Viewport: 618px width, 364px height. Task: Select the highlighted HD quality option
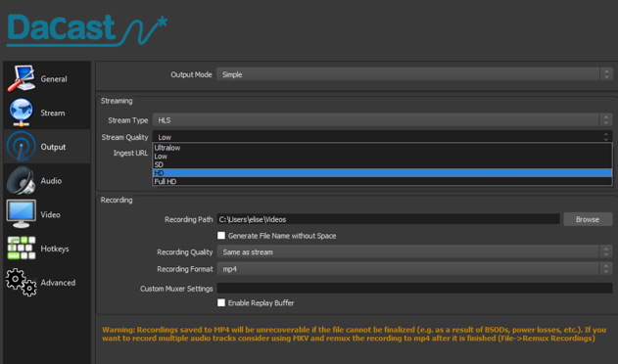coord(382,173)
